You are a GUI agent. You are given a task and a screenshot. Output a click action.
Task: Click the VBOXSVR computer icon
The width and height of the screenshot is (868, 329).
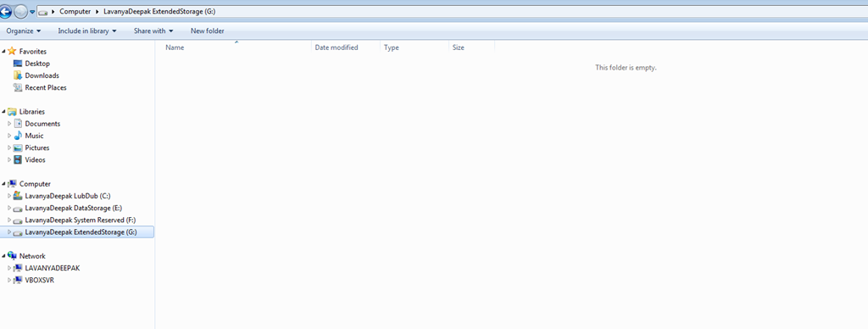18,281
